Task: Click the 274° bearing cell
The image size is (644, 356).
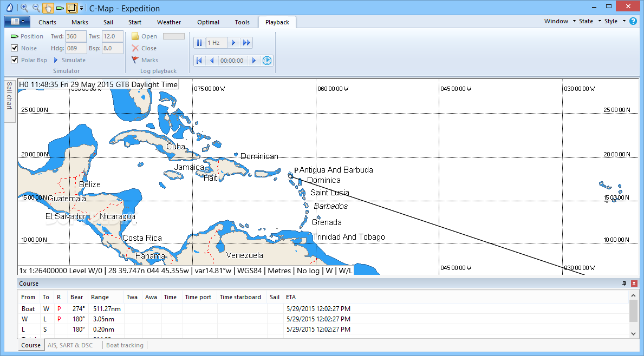Action: [x=79, y=308]
